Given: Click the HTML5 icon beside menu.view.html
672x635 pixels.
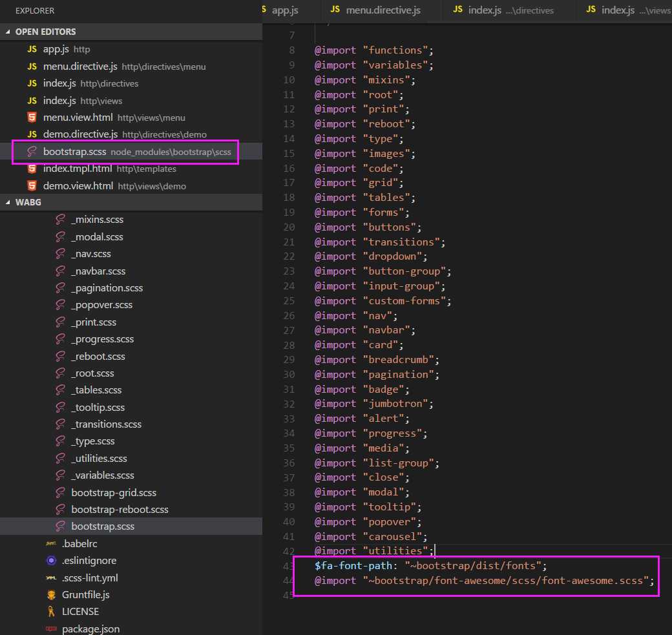Looking at the screenshot, I should (32, 118).
